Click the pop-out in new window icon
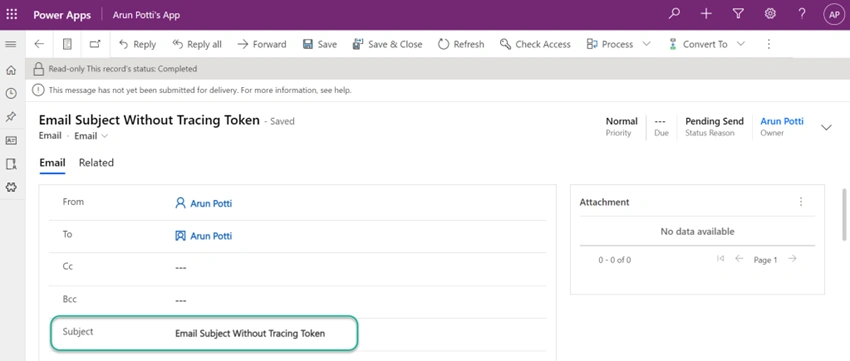The image size is (850, 361). tap(95, 44)
